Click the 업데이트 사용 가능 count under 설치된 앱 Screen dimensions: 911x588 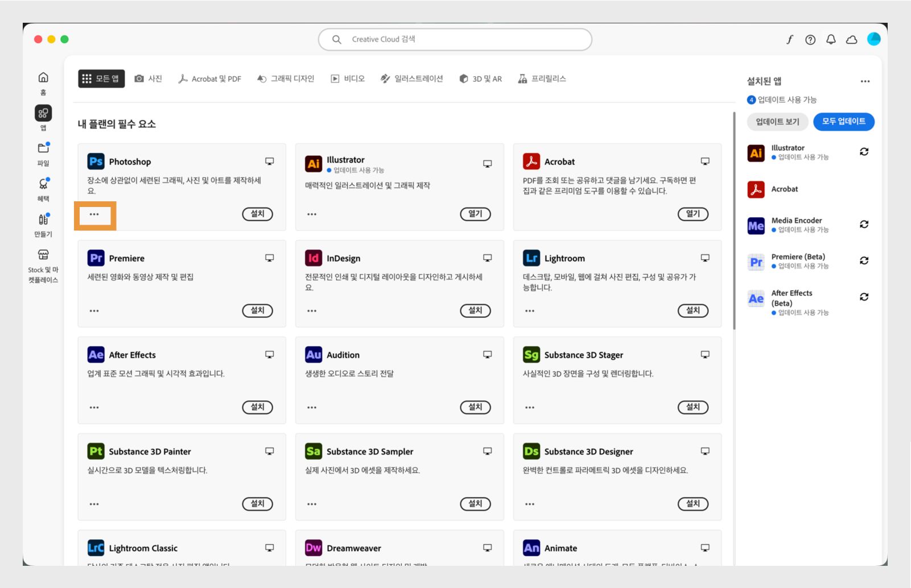click(782, 100)
